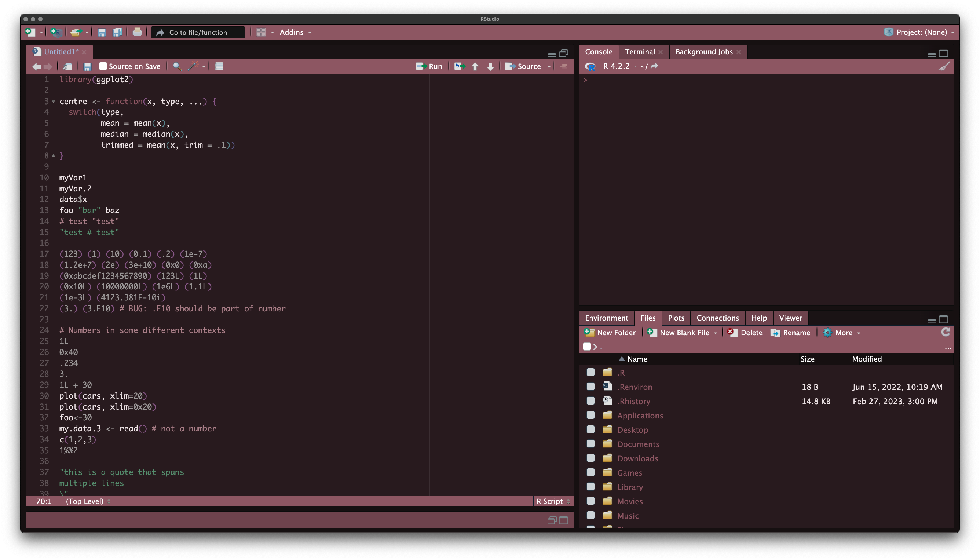Toggle the Source on Save checkbox
980x560 pixels.
(x=103, y=66)
